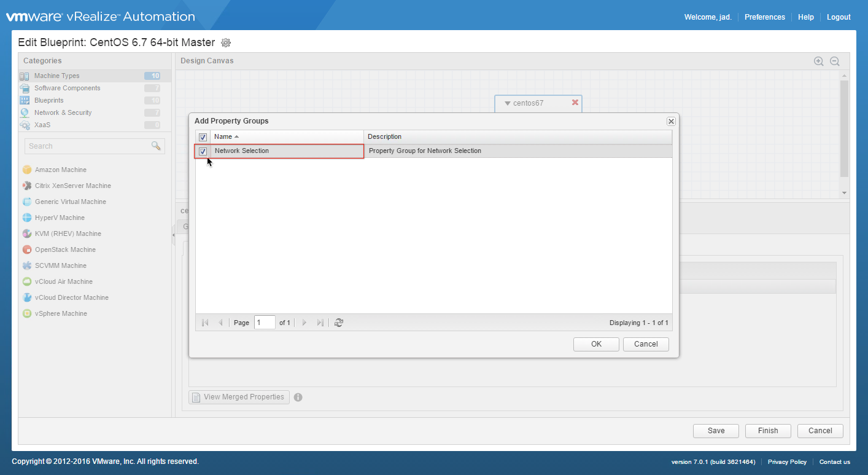Image resolution: width=868 pixels, height=475 pixels.
Task: Select HyperV Machine icon
Action: (27, 218)
